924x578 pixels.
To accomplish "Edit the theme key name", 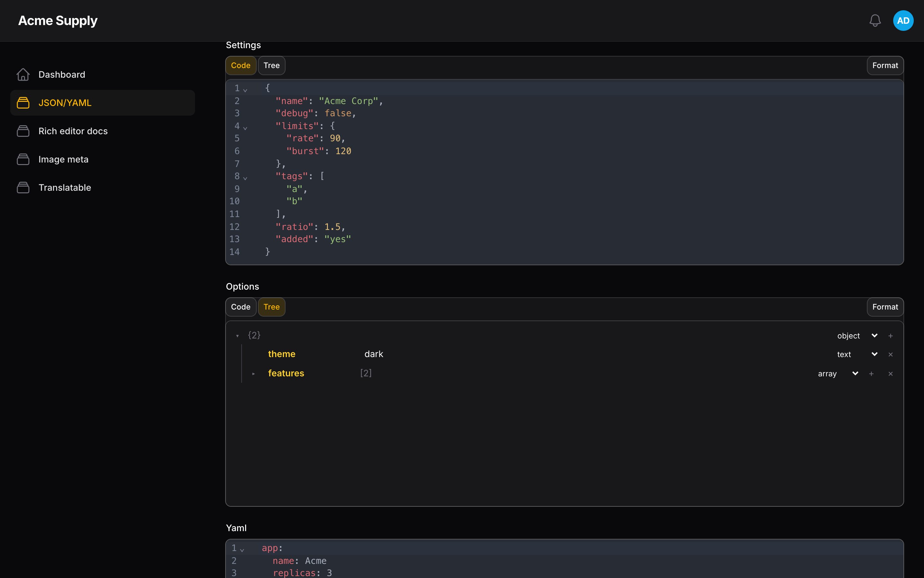I will (x=281, y=354).
